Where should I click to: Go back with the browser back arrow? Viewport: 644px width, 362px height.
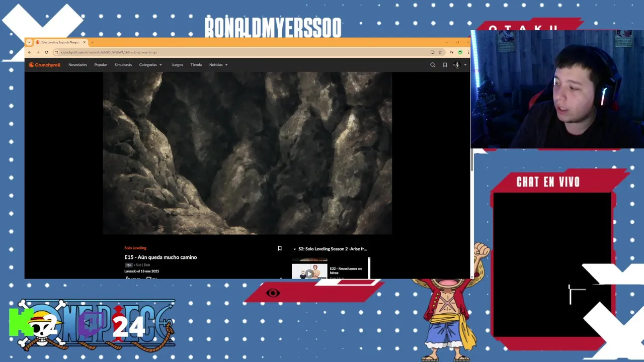tap(30, 52)
